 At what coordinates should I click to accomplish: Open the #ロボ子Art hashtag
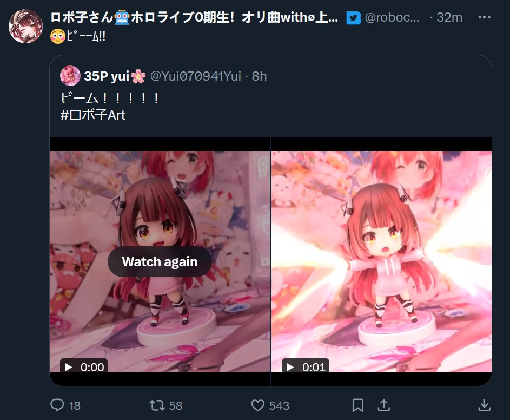coord(93,115)
